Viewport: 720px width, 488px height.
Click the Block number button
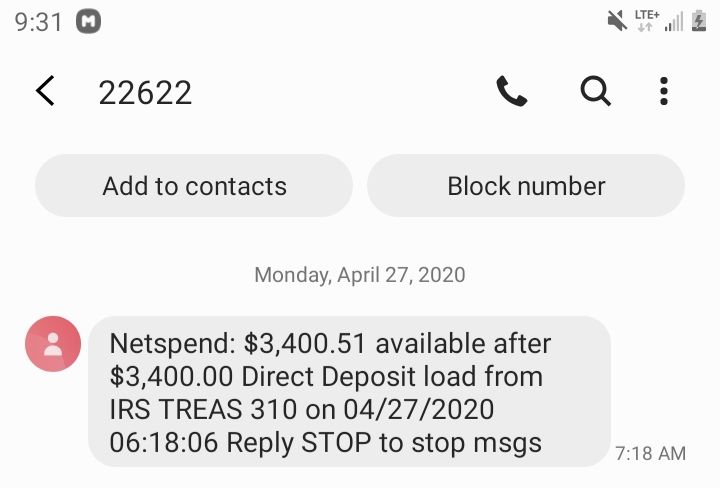click(526, 186)
